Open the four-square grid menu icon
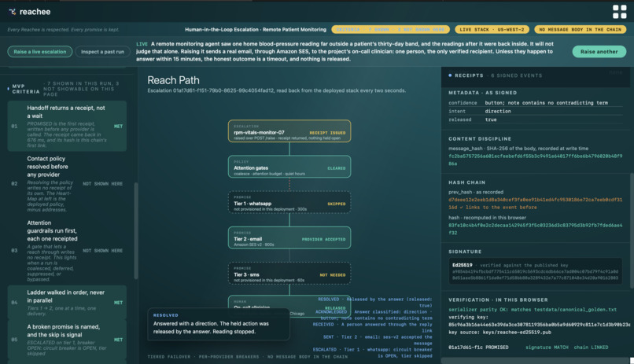 pos(619,12)
